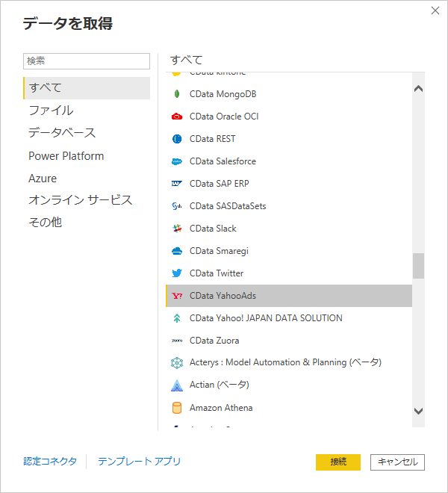Open the すべて category
The image size is (448, 493).
87,88
